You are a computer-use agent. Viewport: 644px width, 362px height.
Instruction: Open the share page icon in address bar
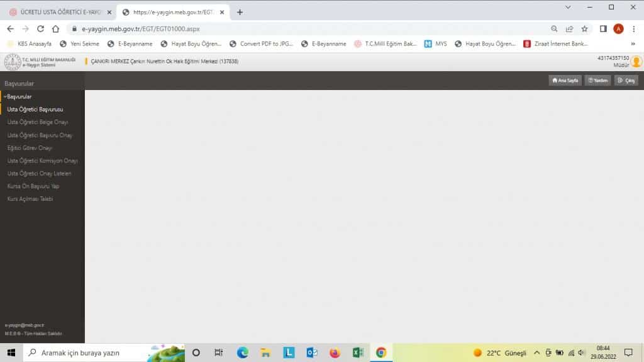[569, 29]
